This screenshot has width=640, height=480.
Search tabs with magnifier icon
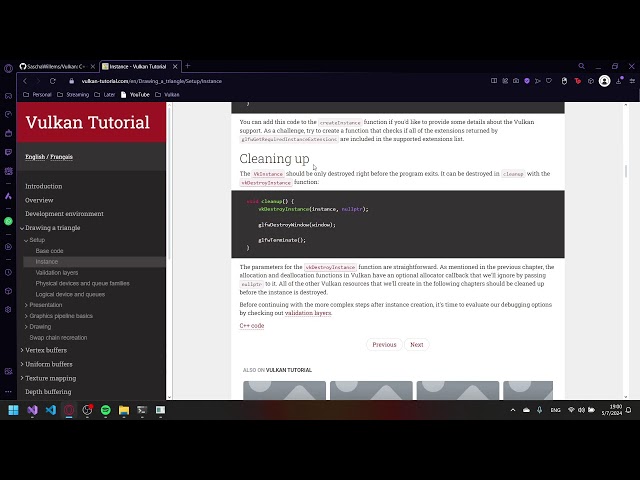582,66
